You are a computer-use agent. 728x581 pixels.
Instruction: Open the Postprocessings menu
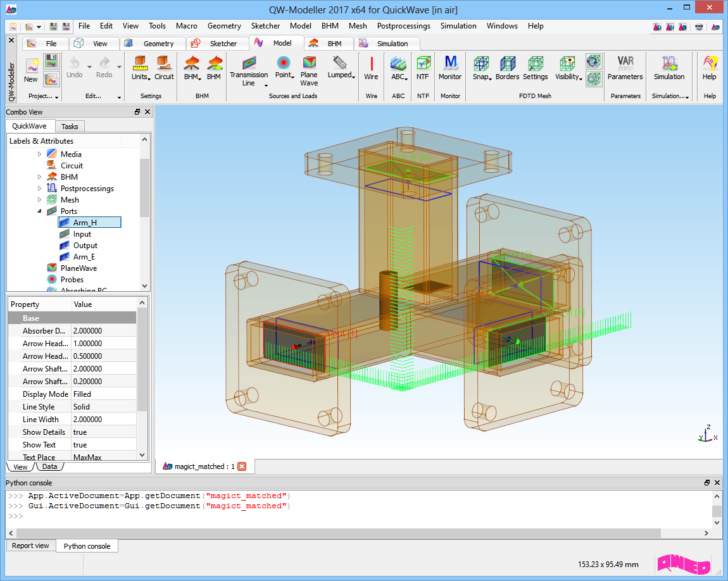tap(403, 26)
